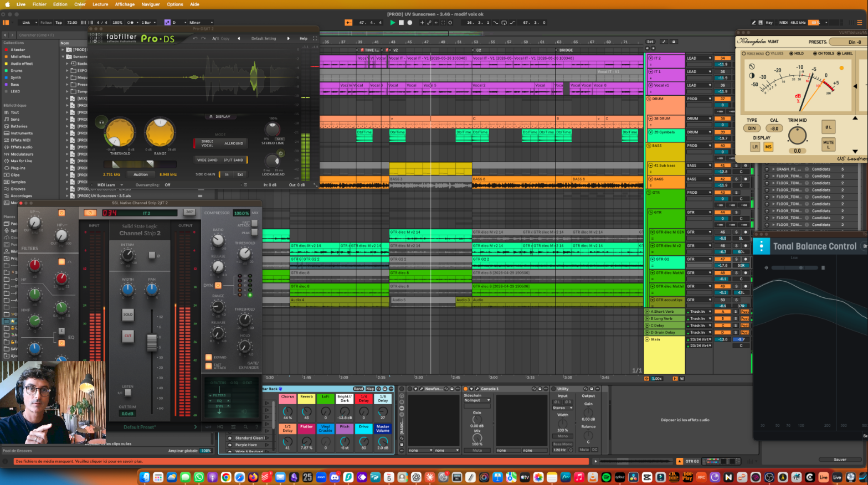
Task: Undo last change in Pro-DS
Action: (195, 39)
